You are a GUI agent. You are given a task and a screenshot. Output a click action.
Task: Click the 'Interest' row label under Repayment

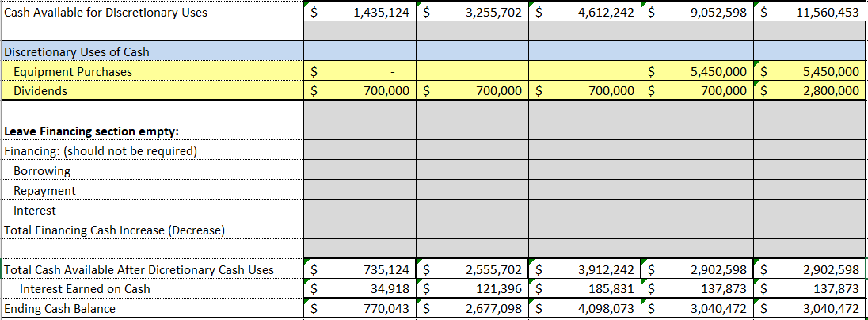click(152, 211)
